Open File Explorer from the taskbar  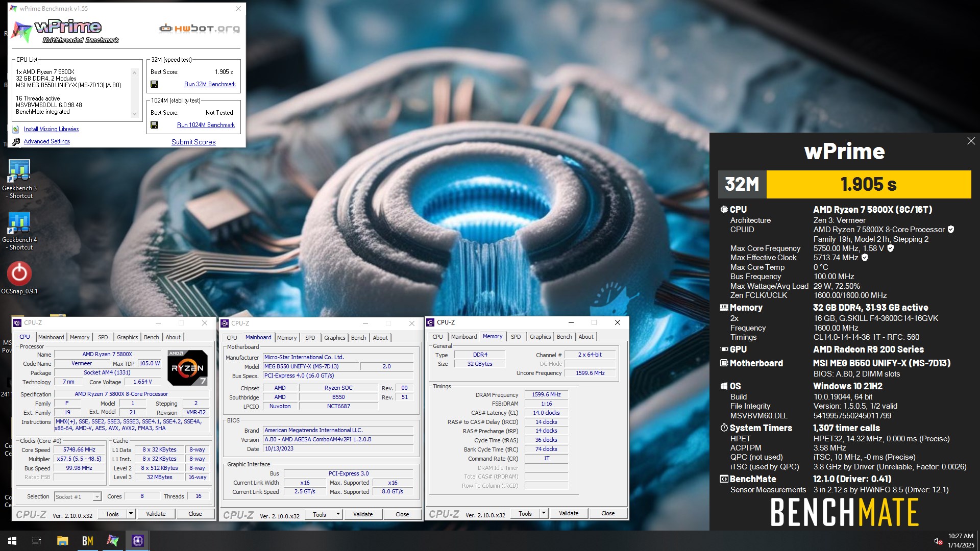(62, 541)
